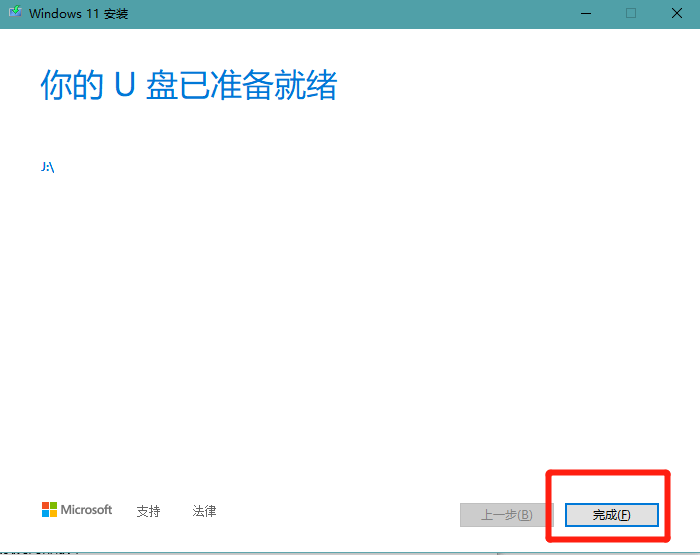The image size is (700, 555).
Task: Click the Microsoft wordmark text
Action: click(86, 510)
